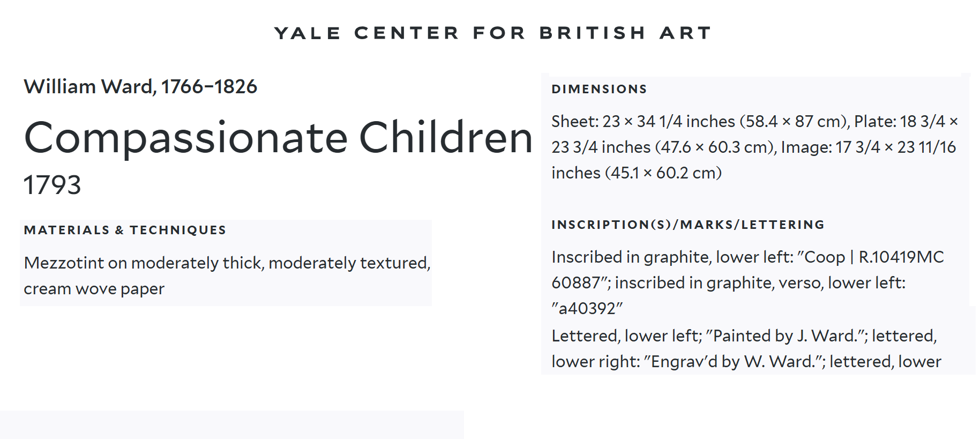Click the Dimensions section heading
This screenshot has height=439, width=980.
click(599, 90)
